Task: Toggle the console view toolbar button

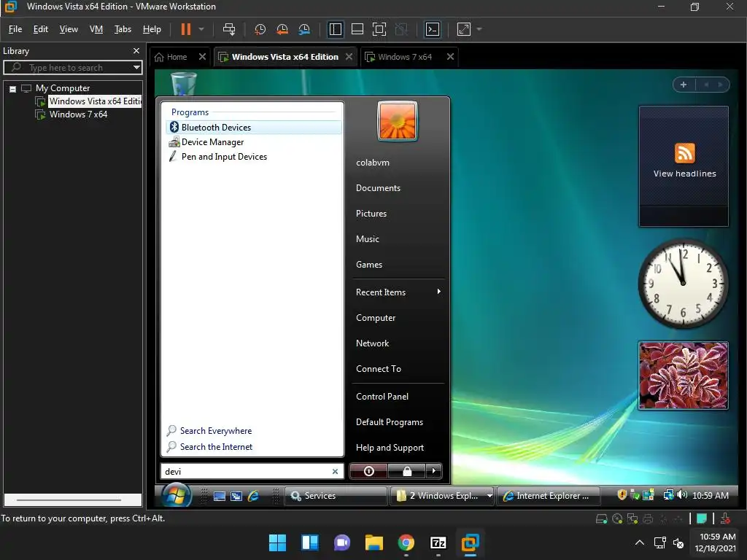Action: [433, 29]
